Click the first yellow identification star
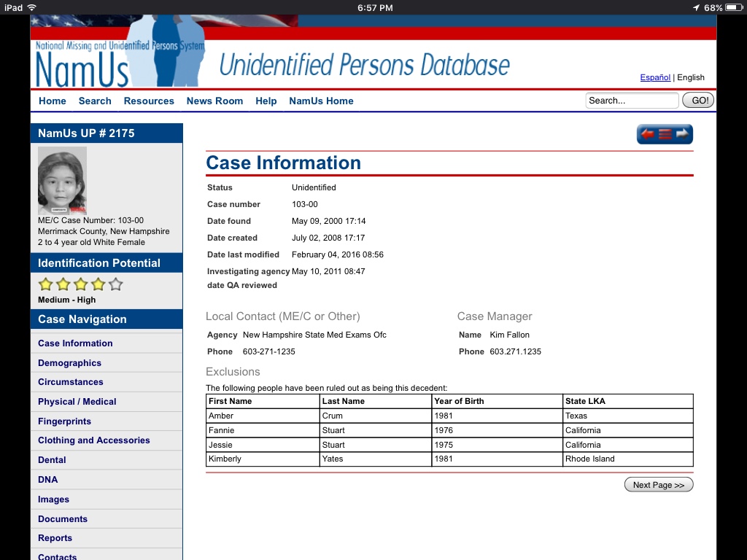 tap(46, 284)
